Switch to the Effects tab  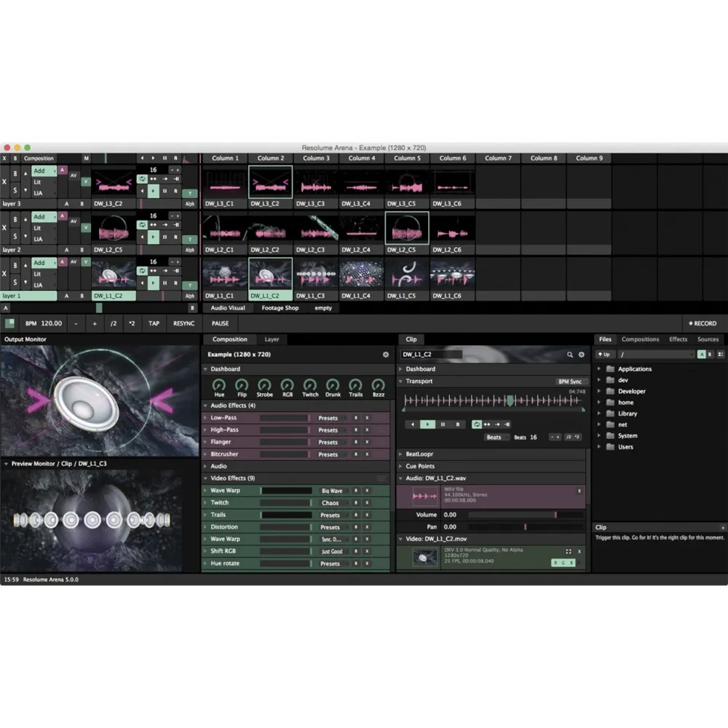(x=678, y=339)
